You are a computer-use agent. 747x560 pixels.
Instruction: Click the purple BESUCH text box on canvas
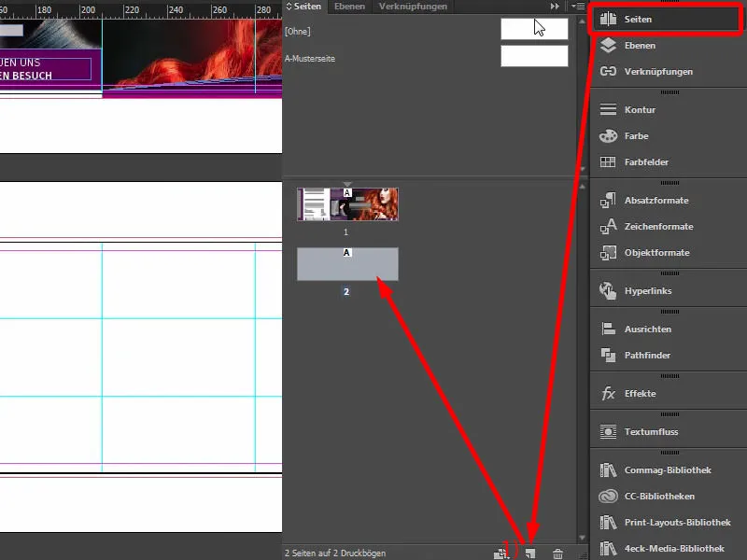pos(45,69)
